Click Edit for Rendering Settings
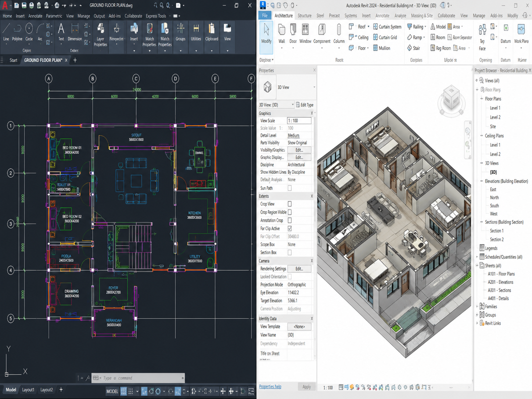 [x=299, y=269]
